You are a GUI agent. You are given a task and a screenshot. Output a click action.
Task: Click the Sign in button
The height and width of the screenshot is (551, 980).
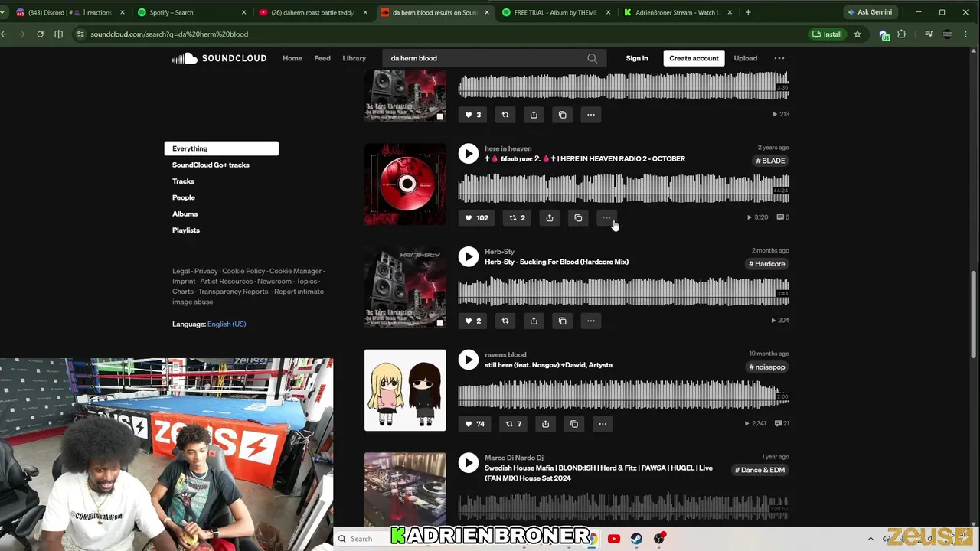click(637, 58)
